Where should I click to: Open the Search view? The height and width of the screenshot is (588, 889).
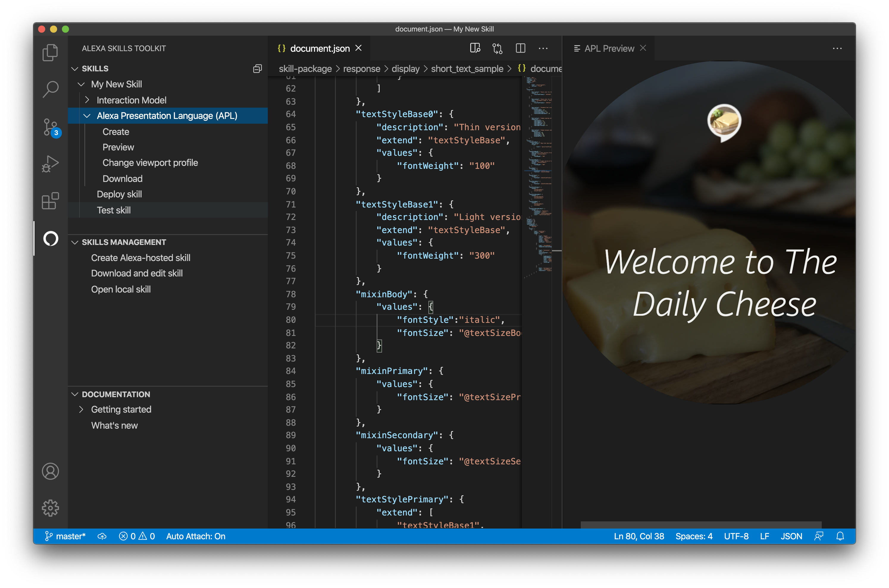[50, 89]
